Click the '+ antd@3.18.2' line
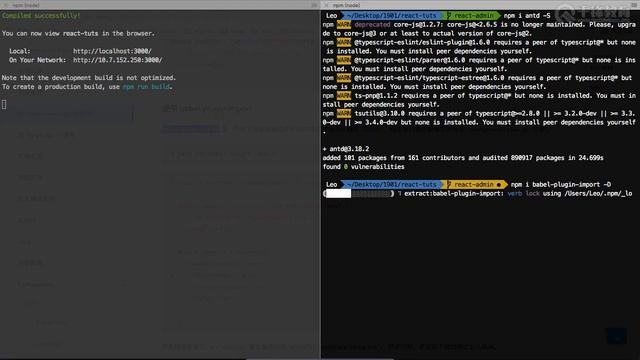The image size is (640, 360). [x=346, y=149]
